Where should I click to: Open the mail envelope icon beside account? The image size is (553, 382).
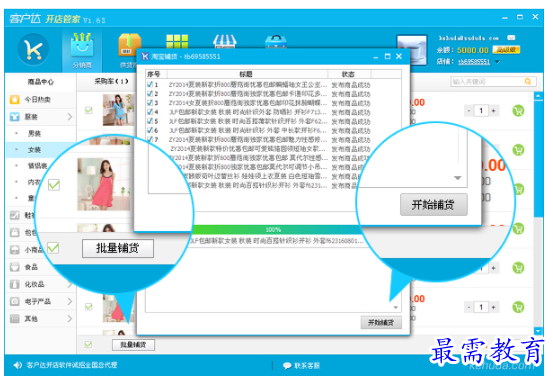pos(511,38)
